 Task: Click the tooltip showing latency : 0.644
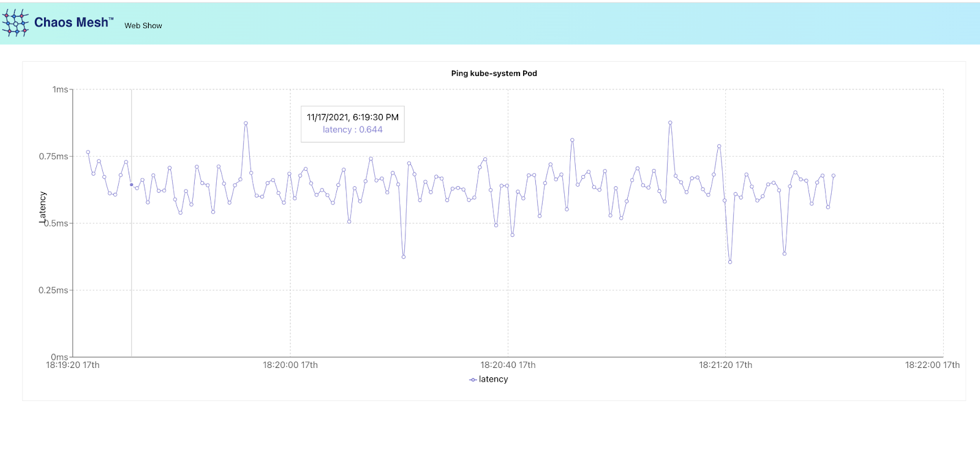pyautogui.click(x=353, y=124)
